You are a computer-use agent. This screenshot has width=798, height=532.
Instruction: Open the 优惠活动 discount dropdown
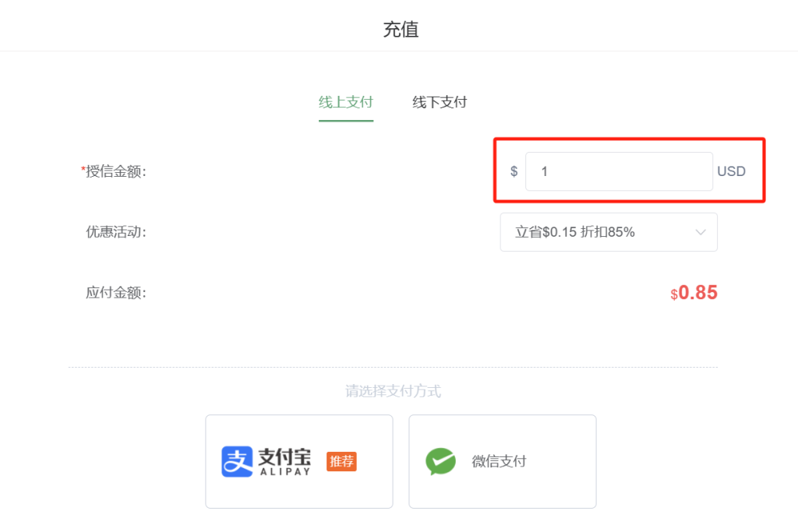point(608,231)
